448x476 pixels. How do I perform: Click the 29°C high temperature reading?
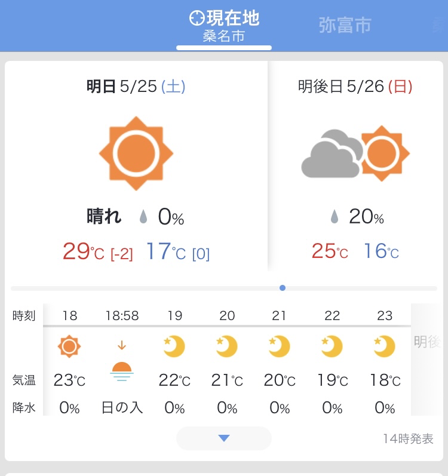point(84,251)
